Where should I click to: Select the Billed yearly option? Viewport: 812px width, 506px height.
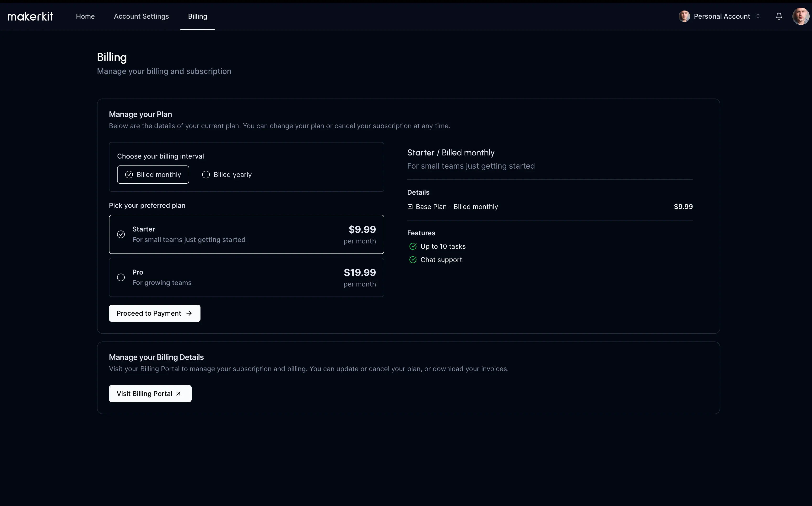click(x=227, y=175)
